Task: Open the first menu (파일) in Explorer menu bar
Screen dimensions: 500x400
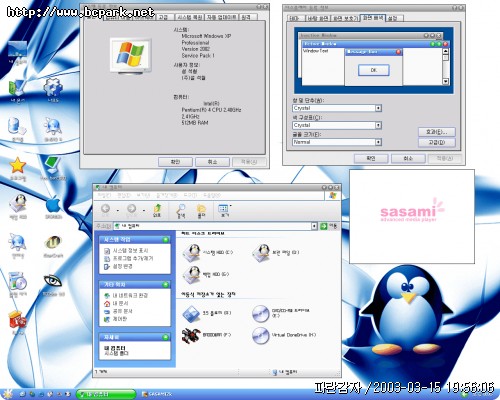Action: coord(104,195)
